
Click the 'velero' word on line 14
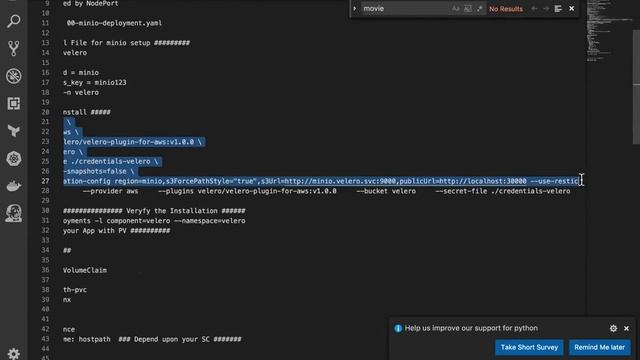(75, 53)
